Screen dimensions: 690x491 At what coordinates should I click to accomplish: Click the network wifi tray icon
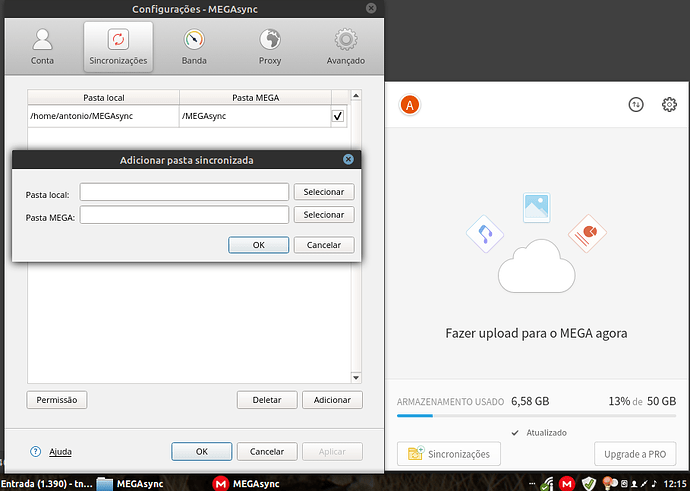point(547,484)
